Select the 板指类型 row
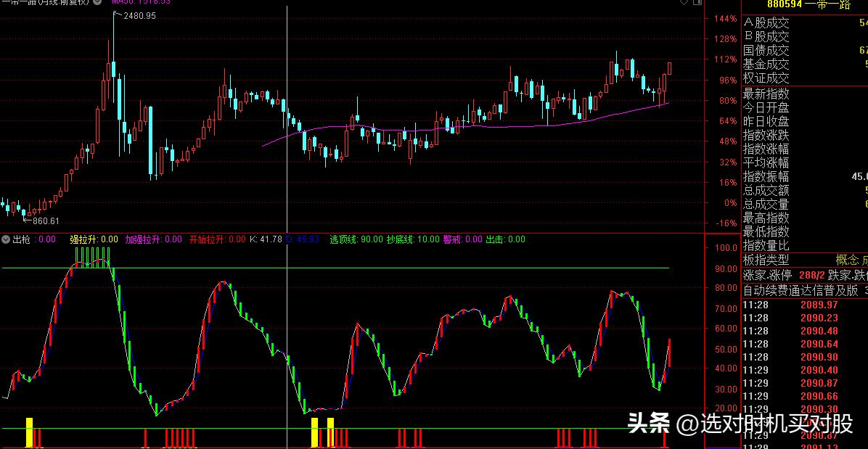 [805, 260]
